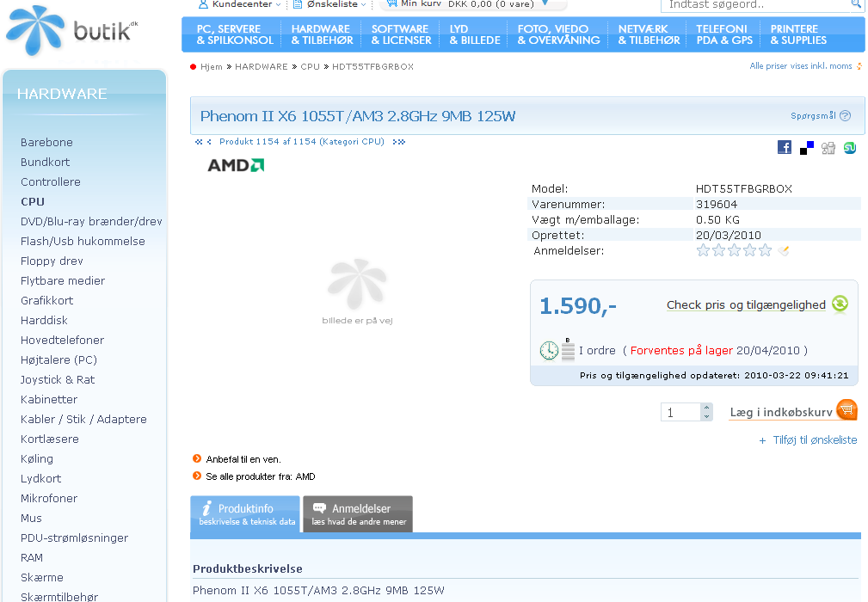Click the Kundecenter person icon
Screen dimensions: 868x602
coord(203,4)
